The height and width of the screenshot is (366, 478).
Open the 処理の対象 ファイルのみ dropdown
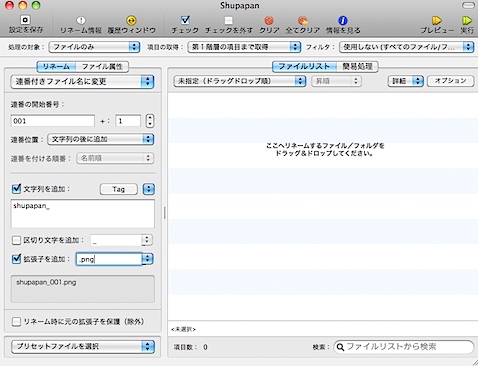94,47
